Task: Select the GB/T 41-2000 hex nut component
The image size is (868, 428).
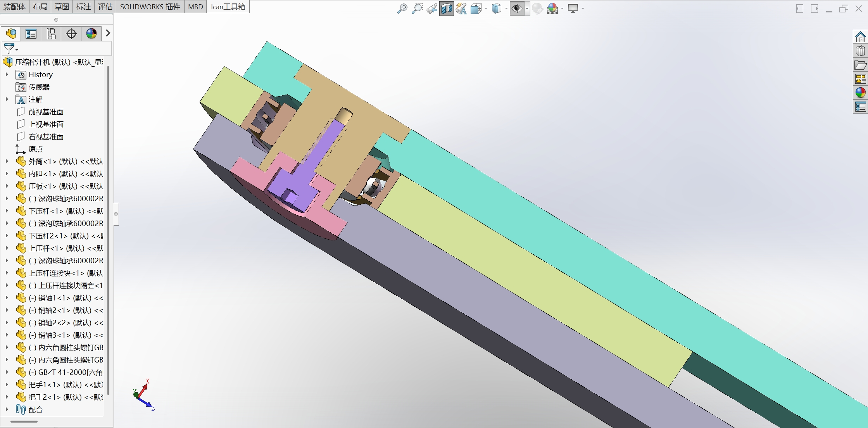Action: point(60,372)
